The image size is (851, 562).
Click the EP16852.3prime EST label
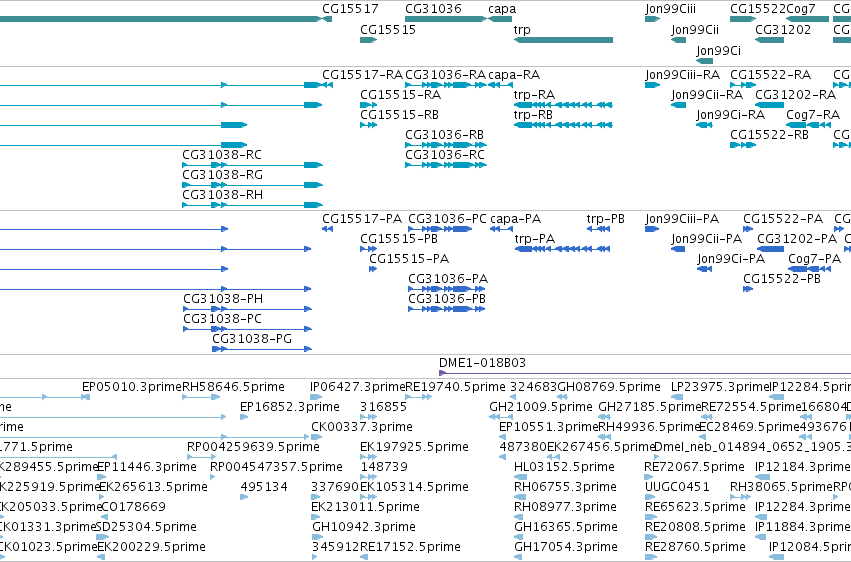point(290,407)
